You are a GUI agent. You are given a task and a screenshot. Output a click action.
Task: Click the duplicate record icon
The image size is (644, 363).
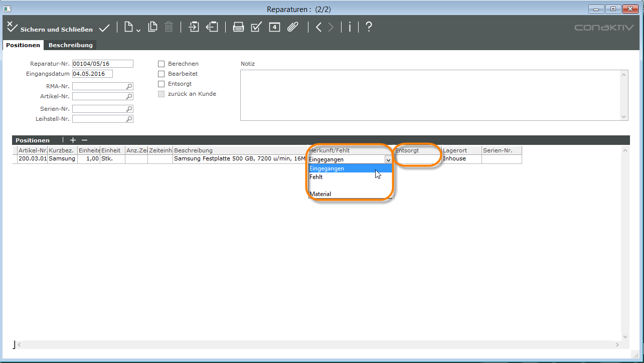click(x=152, y=28)
